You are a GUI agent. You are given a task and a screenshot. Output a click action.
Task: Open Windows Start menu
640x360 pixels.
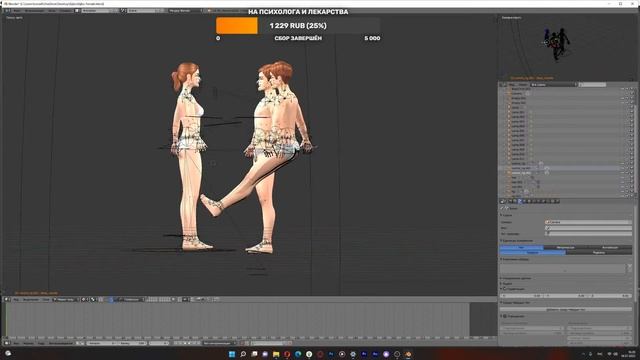pyautogui.click(x=232, y=354)
